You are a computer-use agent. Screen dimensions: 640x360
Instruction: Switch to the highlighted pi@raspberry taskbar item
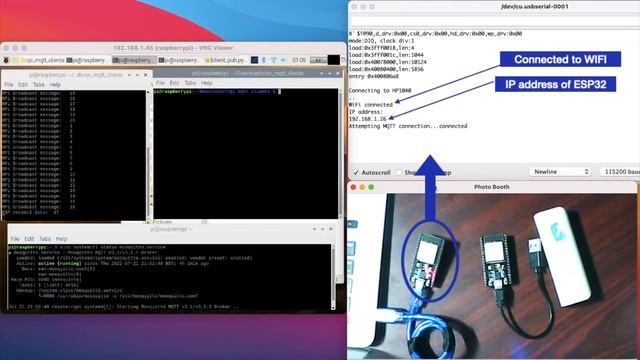[133, 60]
